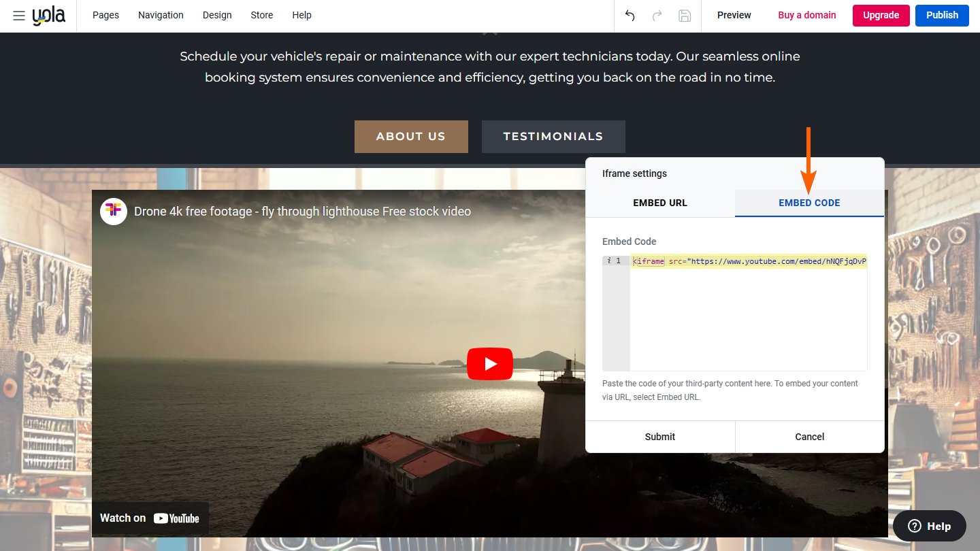Cancel the iframe settings dialog
Viewport: 980px width, 551px height.
coord(809,436)
